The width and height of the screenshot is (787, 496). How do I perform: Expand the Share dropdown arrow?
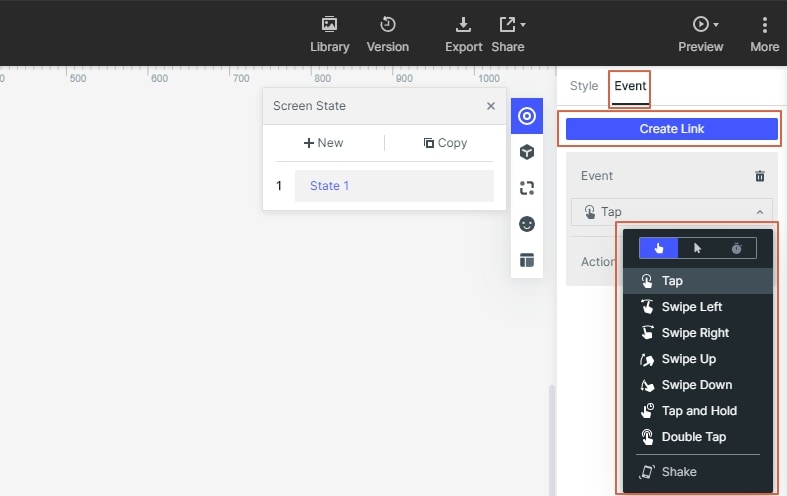click(523, 25)
